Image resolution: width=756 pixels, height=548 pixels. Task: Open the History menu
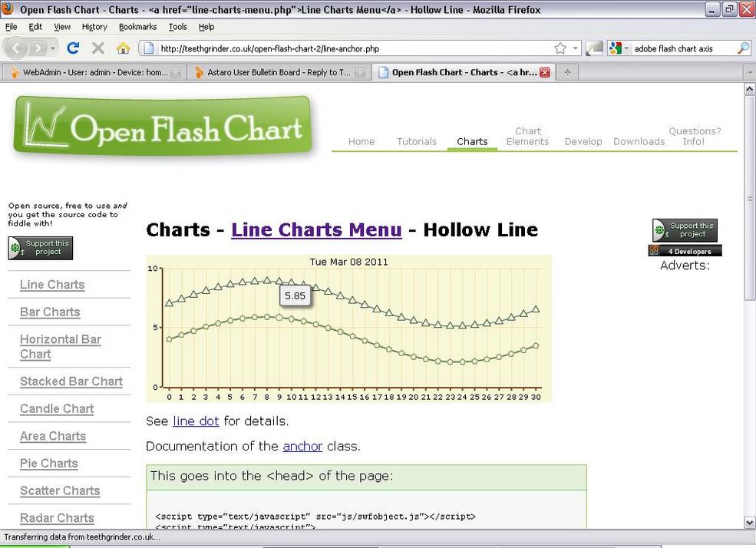click(94, 27)
